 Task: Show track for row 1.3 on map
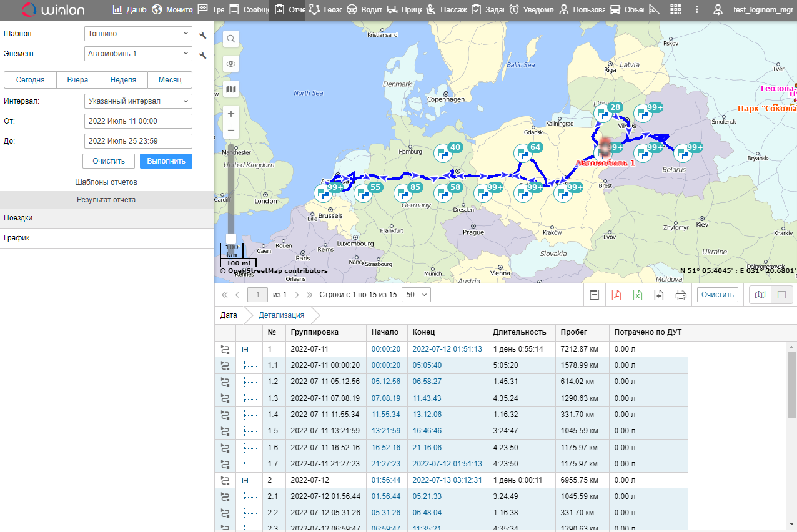[x=225, y=398]
